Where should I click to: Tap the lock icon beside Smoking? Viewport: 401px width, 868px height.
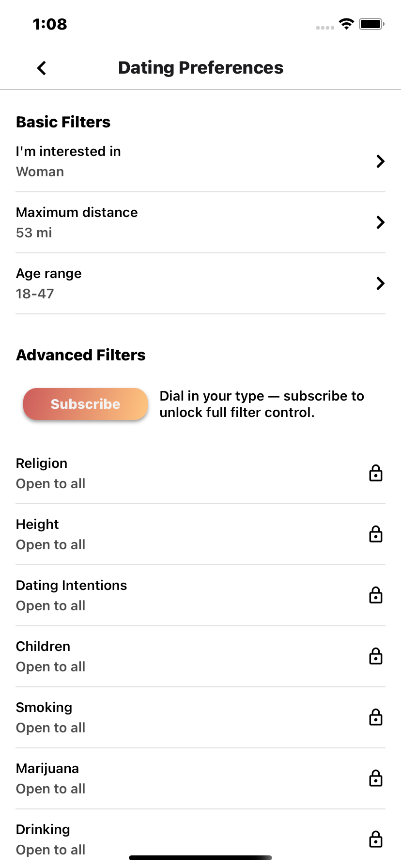point(376,717)
